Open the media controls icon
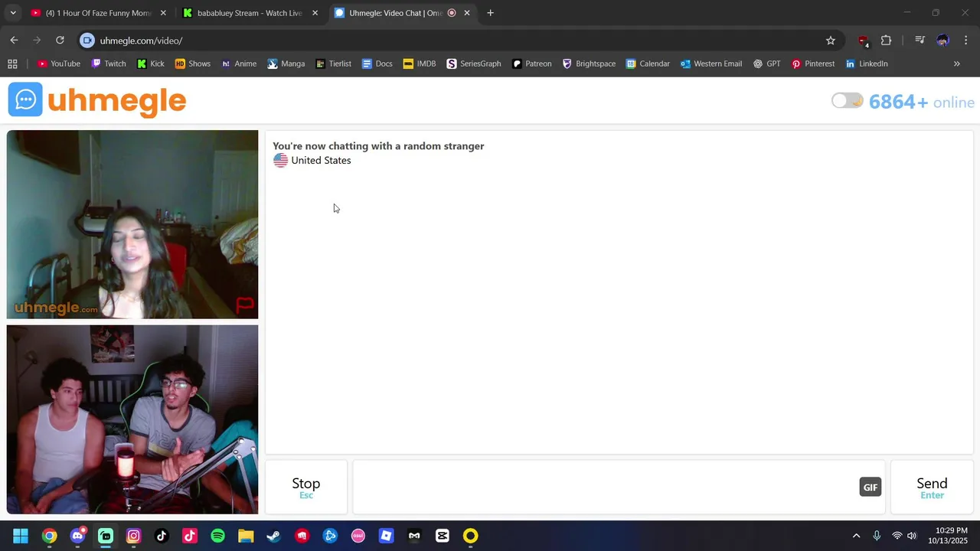This screenshot has width=980, height=551. coord(920,41)
